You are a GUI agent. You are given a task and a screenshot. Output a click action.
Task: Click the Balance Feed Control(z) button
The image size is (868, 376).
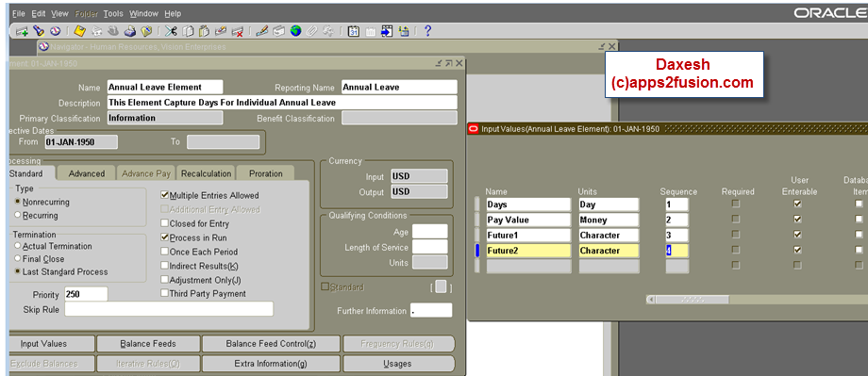(x=271, y=344)
